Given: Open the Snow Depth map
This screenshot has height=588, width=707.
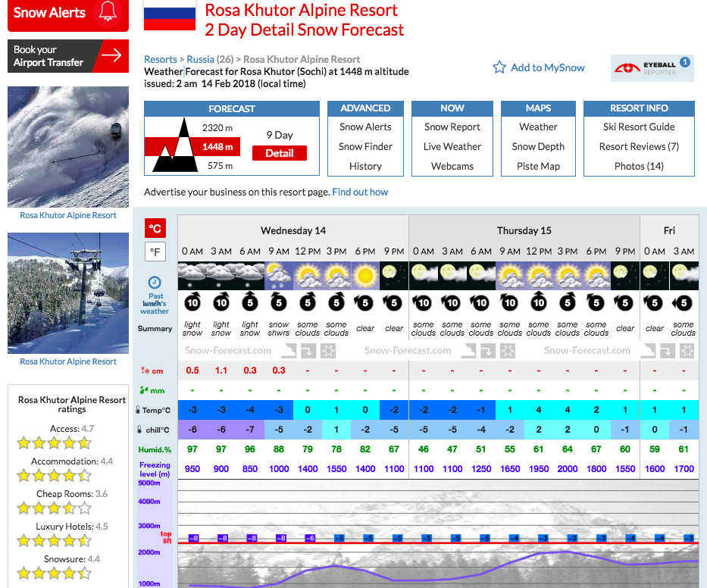Looking at the screenshot, I should [x=538, y=146].
